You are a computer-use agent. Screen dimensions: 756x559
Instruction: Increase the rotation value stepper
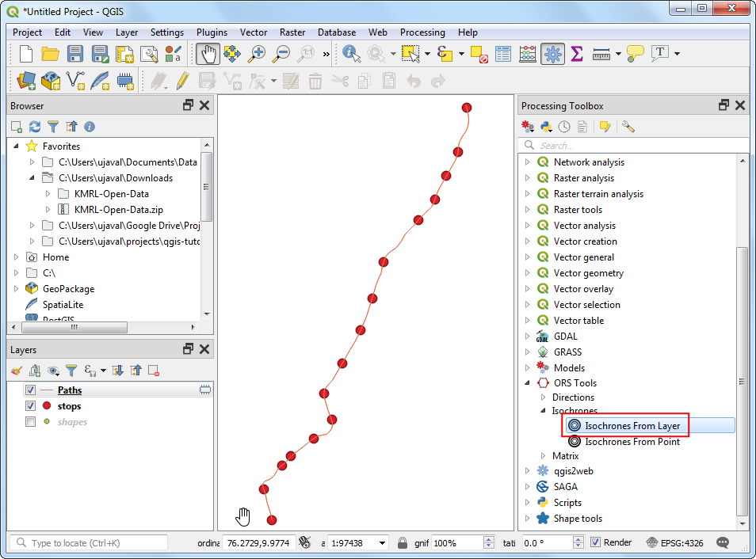(x=578, y=540)
